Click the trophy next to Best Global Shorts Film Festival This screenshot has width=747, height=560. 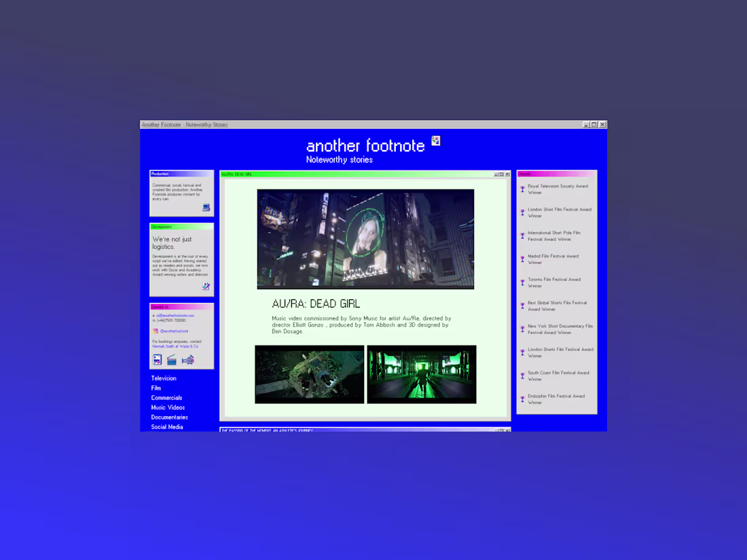pyautogui.click(x=523, y=305)
